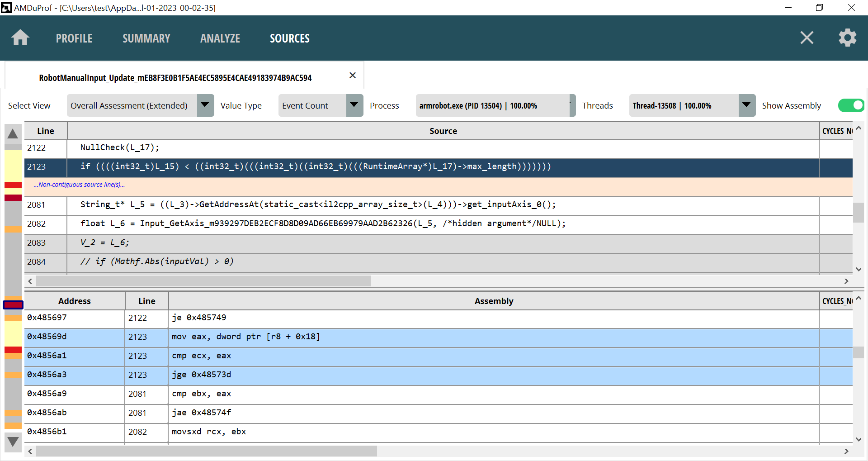Open the SUMMARY tab

point(146,38)
